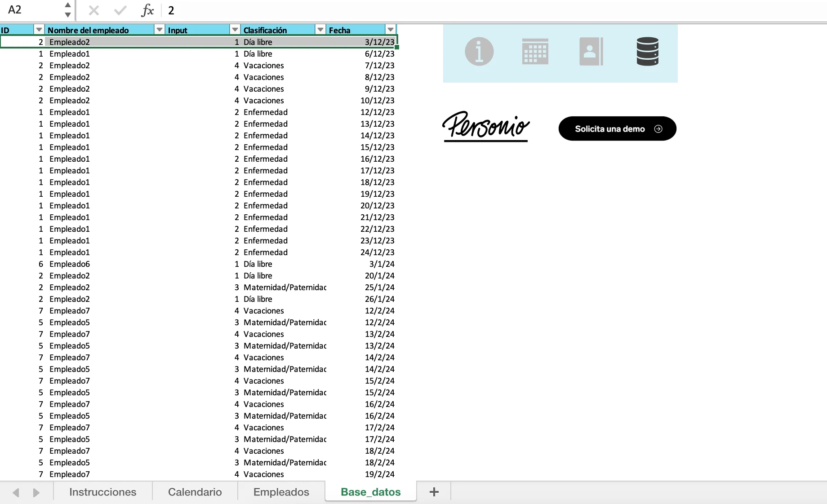Switch to the Empleados sheet tab
The width and height of the screenshot is (827, 504).
[281, 492]
